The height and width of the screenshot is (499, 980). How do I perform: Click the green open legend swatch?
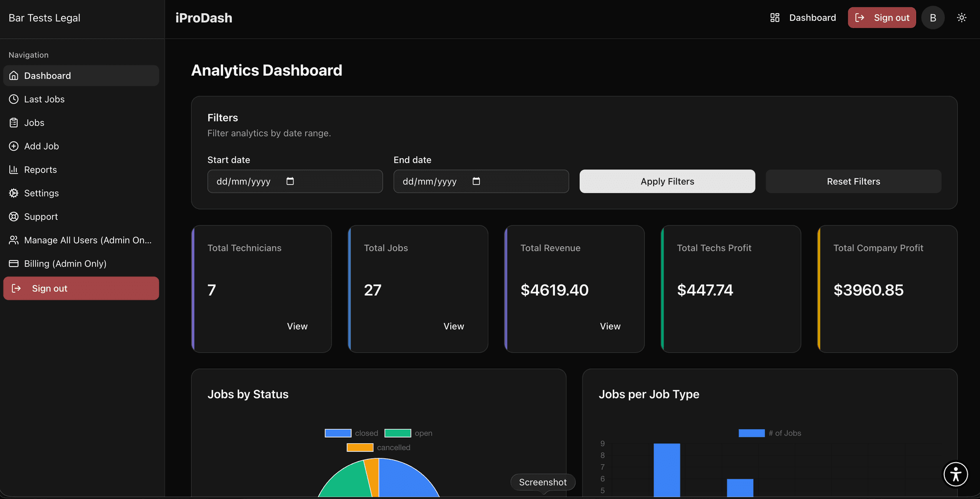pyautogui.click(x=398, y=433)
